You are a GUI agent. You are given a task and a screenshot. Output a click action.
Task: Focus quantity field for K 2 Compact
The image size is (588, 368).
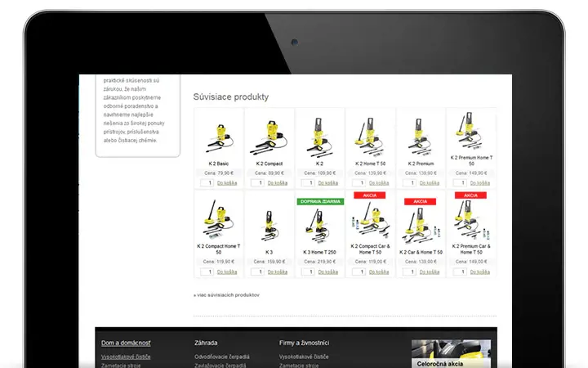click(257, 183)
